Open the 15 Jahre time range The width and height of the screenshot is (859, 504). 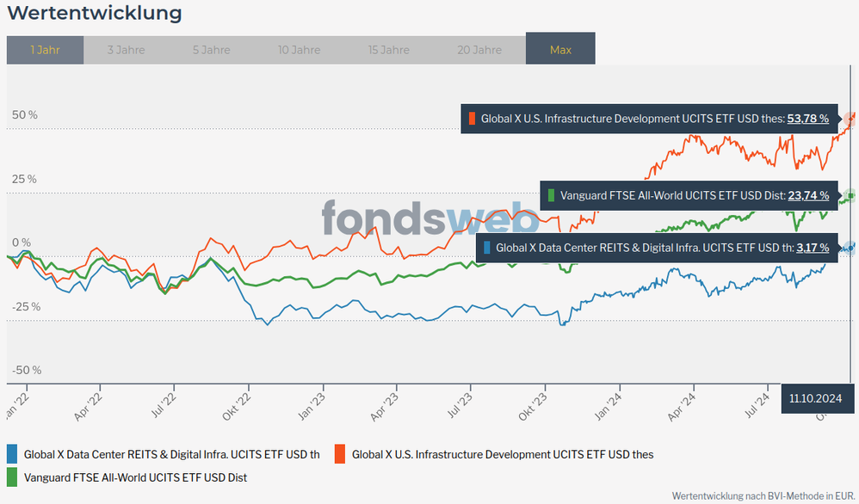point(388,50)
